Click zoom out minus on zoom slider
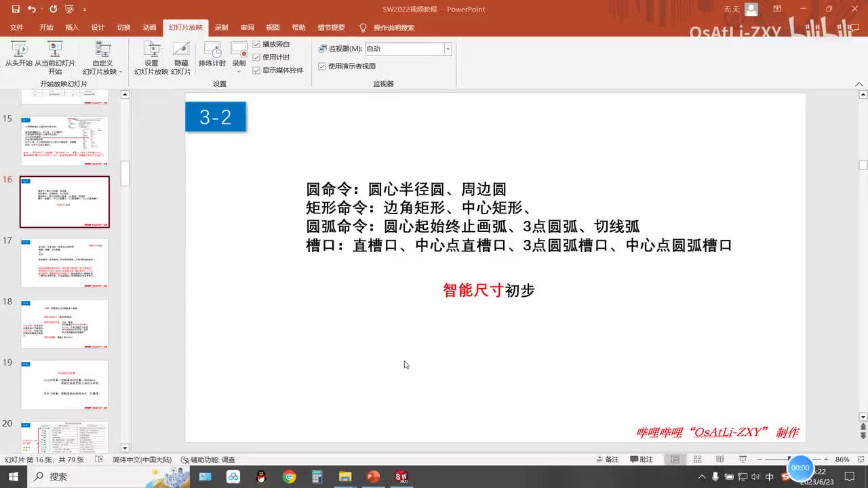The image size is (868, 488). [760, 460]
